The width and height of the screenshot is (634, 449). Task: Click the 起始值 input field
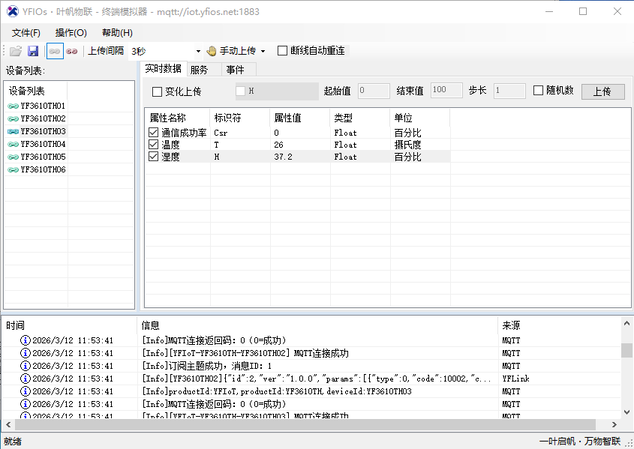coord(374,91)
